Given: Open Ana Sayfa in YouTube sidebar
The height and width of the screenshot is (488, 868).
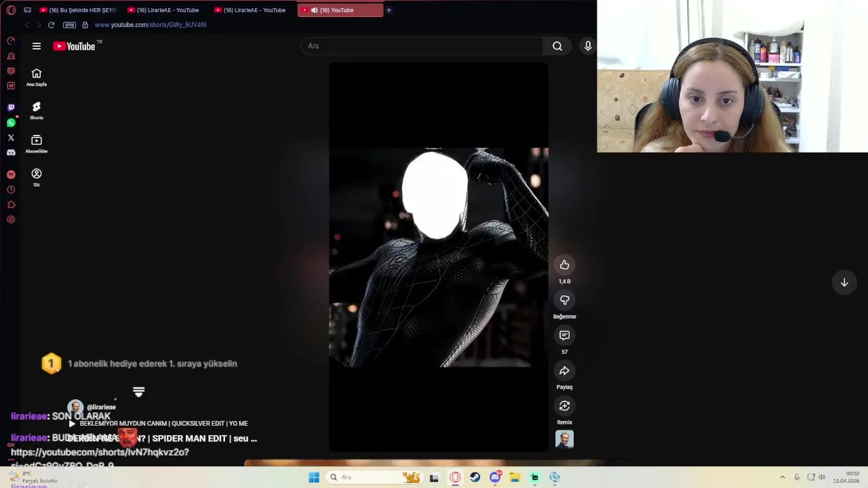Looking at the screenshot, I should [x=37, y=77].
